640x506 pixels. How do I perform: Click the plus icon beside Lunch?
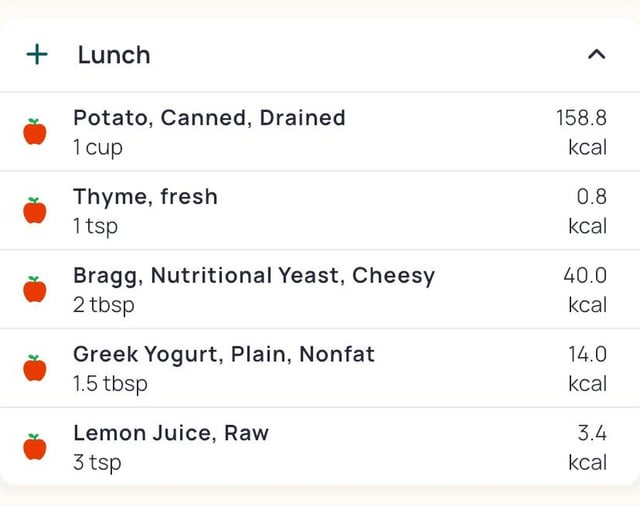point(37,54)
